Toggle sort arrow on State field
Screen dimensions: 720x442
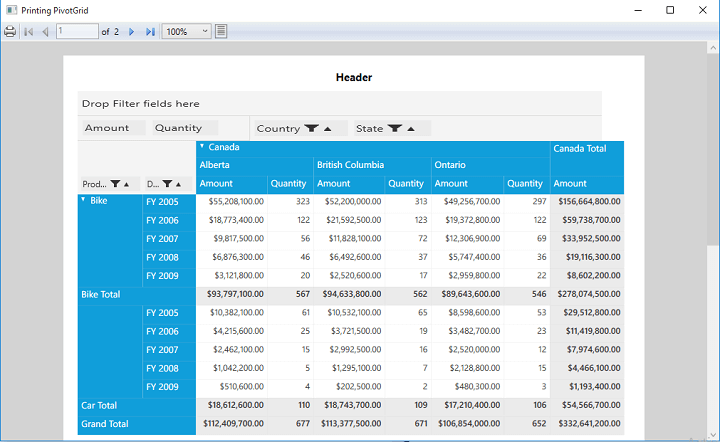click(x=411, y=129)
